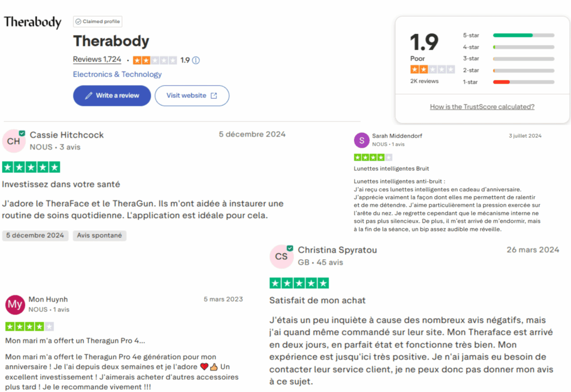Click Cassie Hitchcock's avatar with verified badge
The height and width of the screenshot is (392, 571).
tap(14, 142)
